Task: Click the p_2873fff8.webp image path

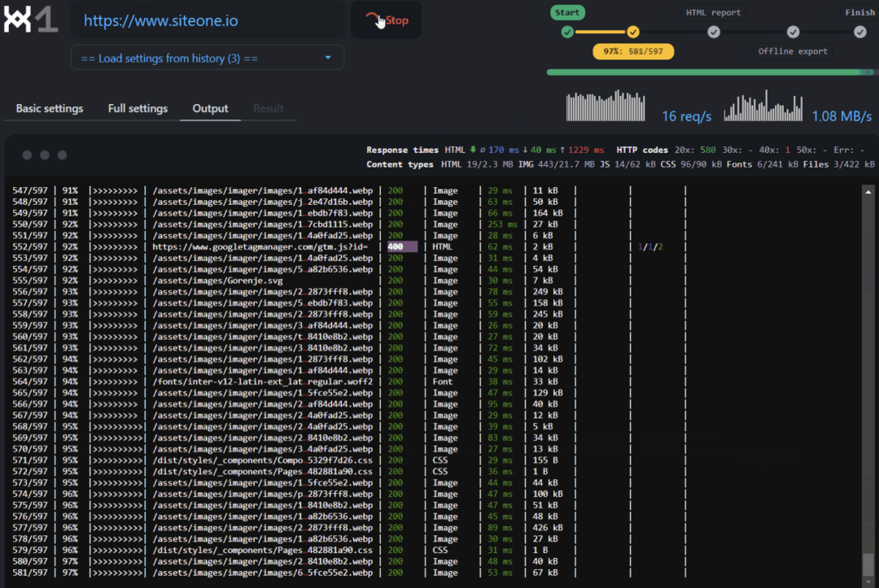Action: 262,494
